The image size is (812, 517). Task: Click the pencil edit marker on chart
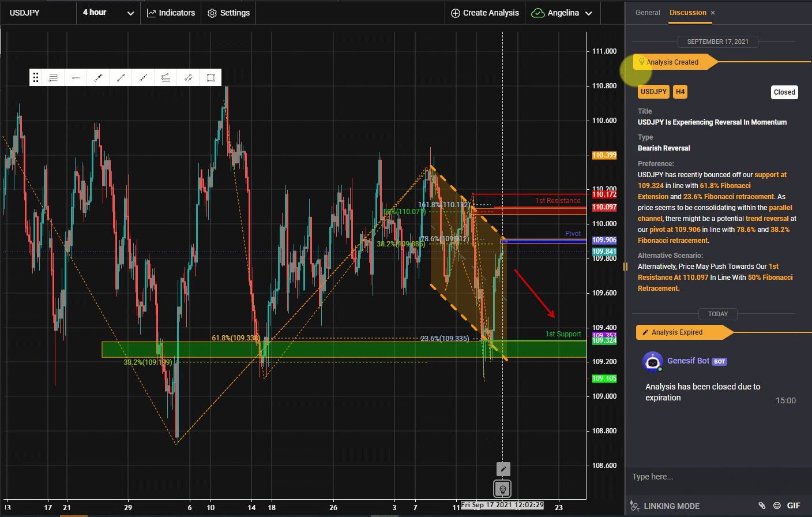(x=503, y=469)
